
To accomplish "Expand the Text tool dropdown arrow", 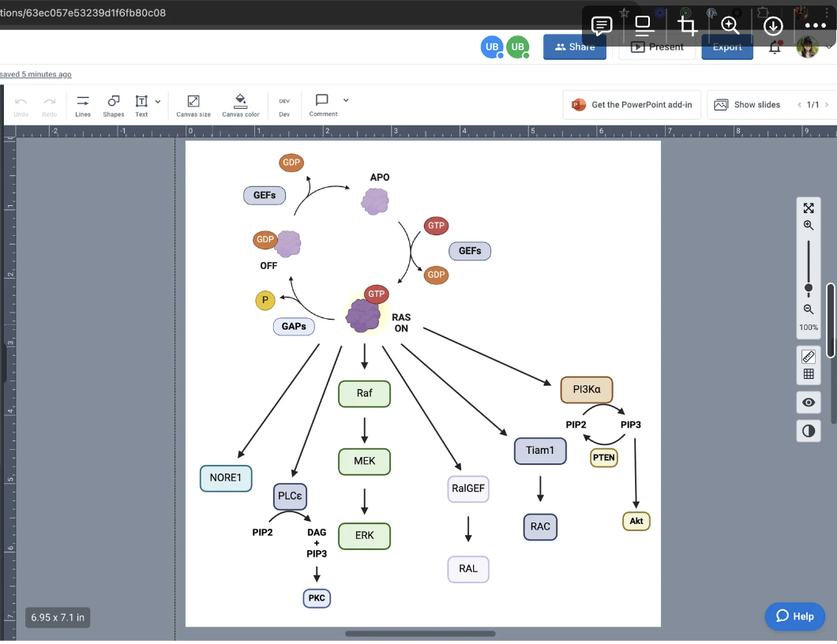I will 158,101.
